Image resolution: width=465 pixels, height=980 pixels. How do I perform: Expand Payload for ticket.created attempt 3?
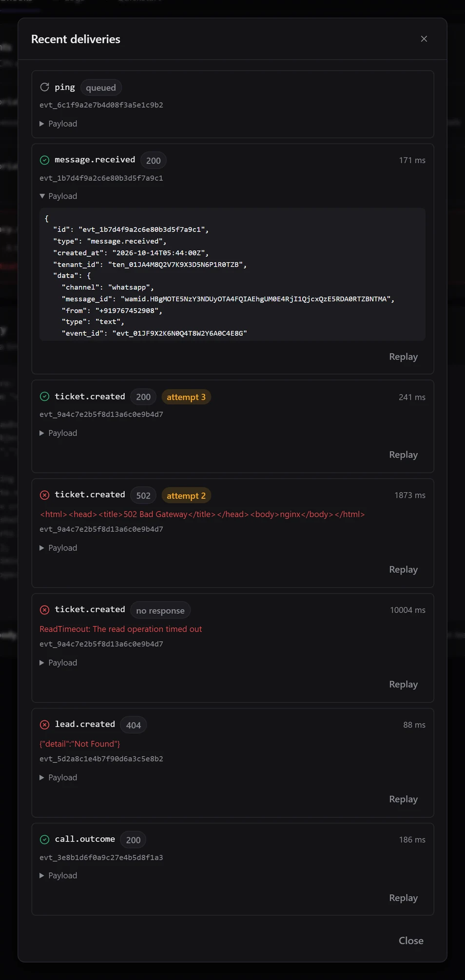58,433
